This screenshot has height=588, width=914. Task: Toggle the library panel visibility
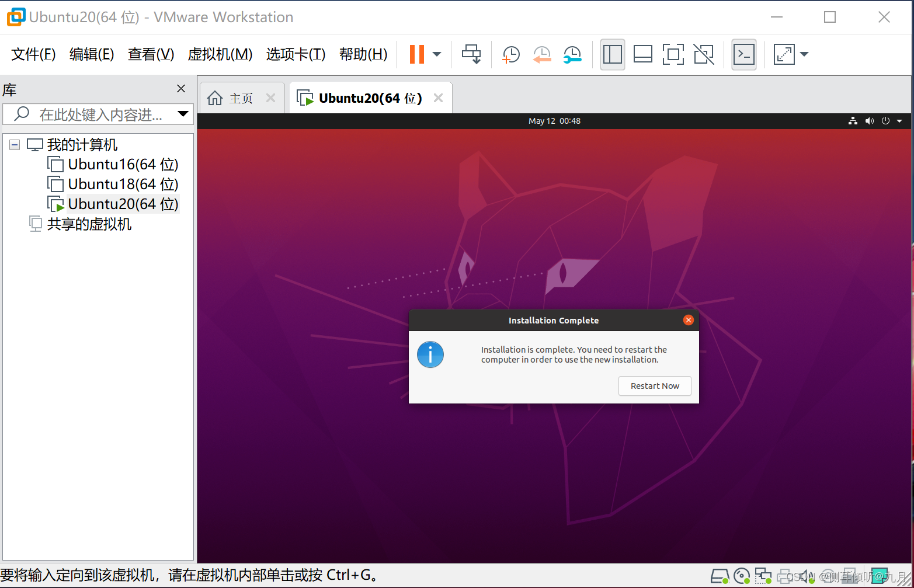tap(612, 54)
